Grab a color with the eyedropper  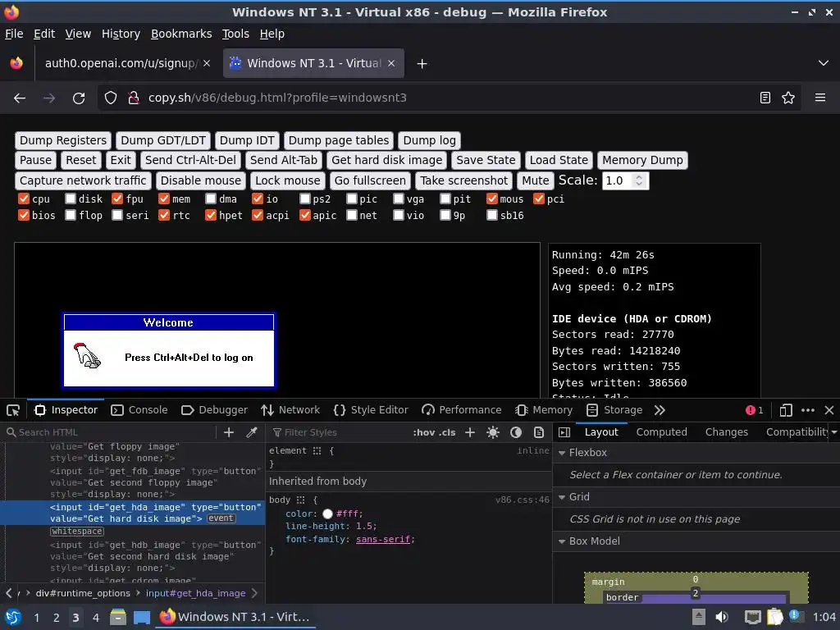pos(251,432)
